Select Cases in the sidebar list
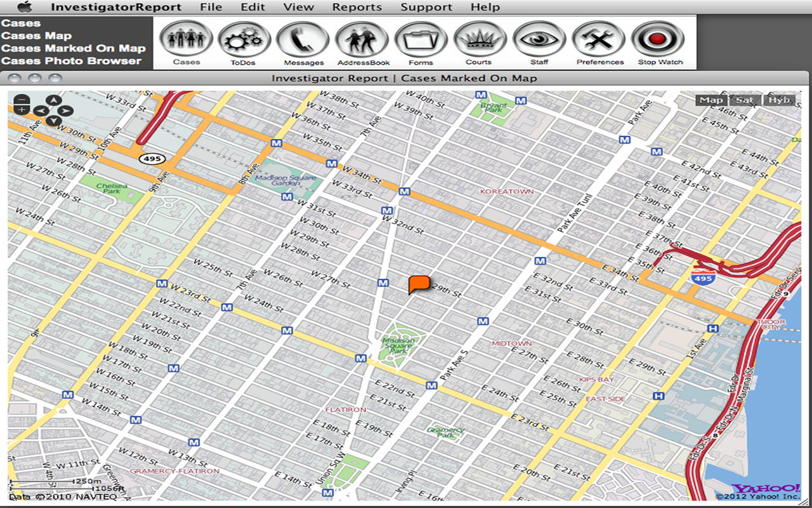 click(x=21, y=23)
